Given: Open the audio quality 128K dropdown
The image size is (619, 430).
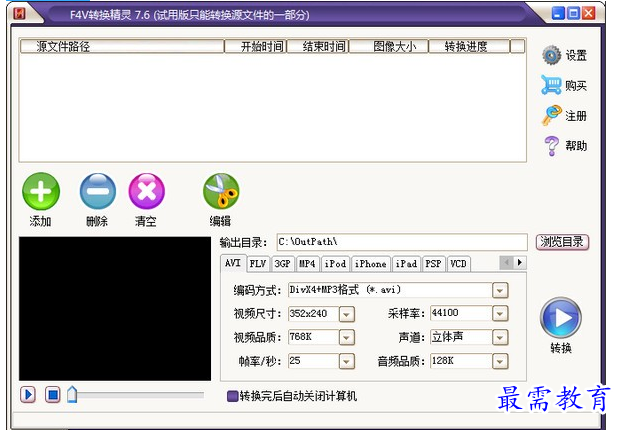Looking at the screenshot, I should coord(500,361).
